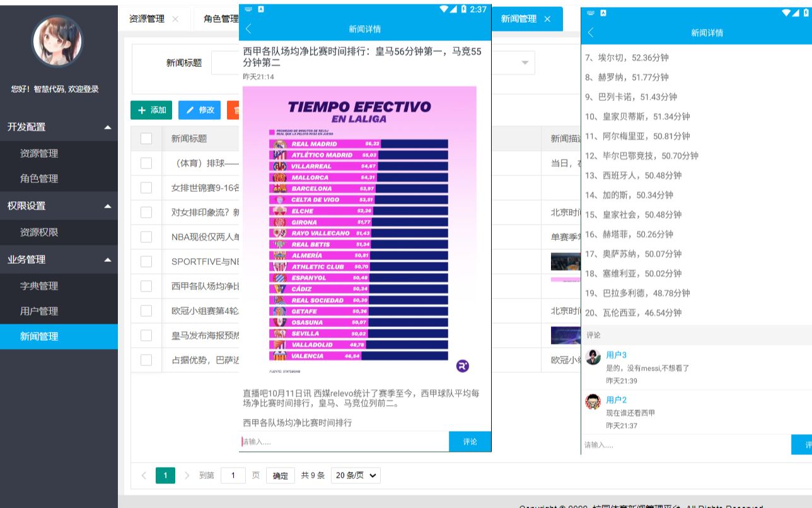Click 用户2's avatar in the comments
Image resolution: width=812 pixels, height=508 pixels.
pos(593,401)
